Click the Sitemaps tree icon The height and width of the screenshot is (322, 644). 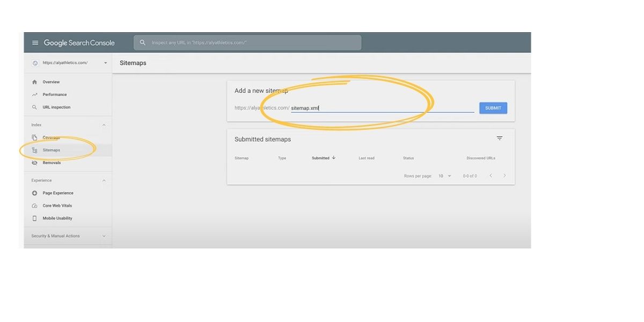[x=35, y=150]
